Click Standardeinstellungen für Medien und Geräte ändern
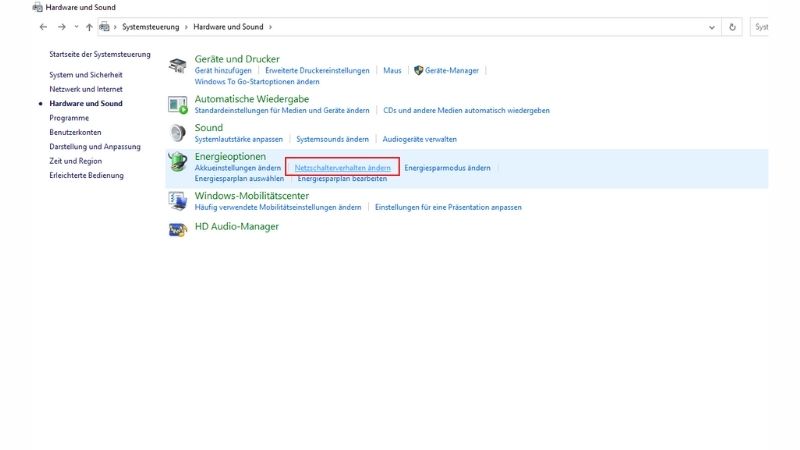800x450 pixels. [x=282, y=110]
